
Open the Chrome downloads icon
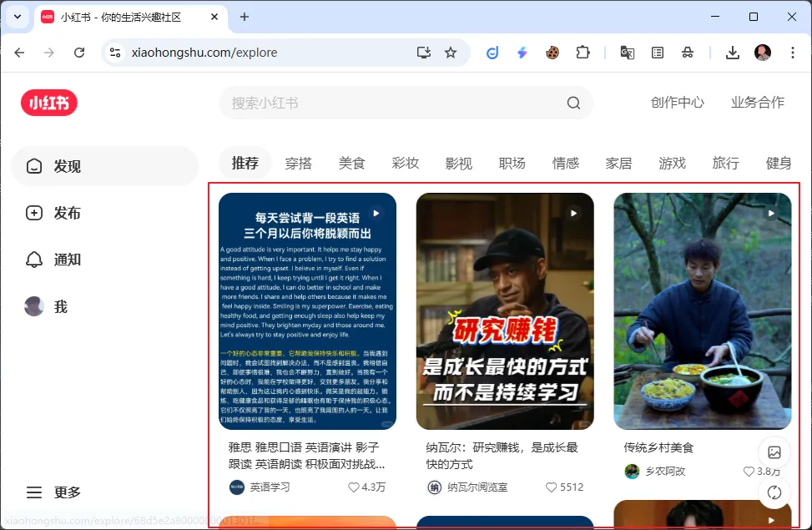pyautogui.click(x=732, y=53)
